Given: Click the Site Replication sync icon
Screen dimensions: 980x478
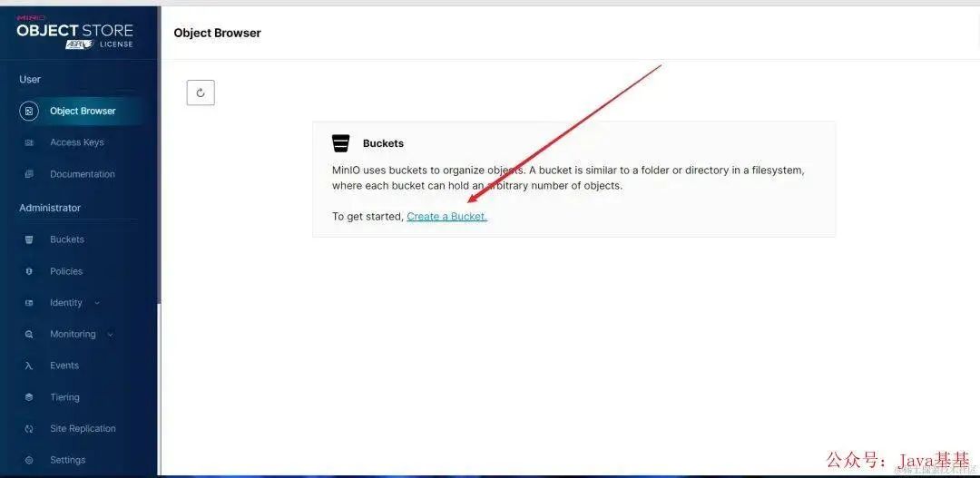Looking at the screenshot, I should click(29, 429).
